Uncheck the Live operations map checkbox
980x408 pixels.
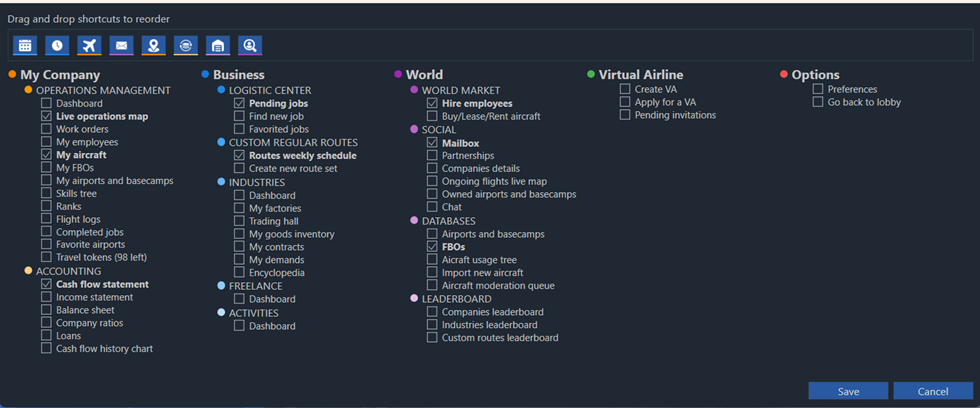coord(47,116)
